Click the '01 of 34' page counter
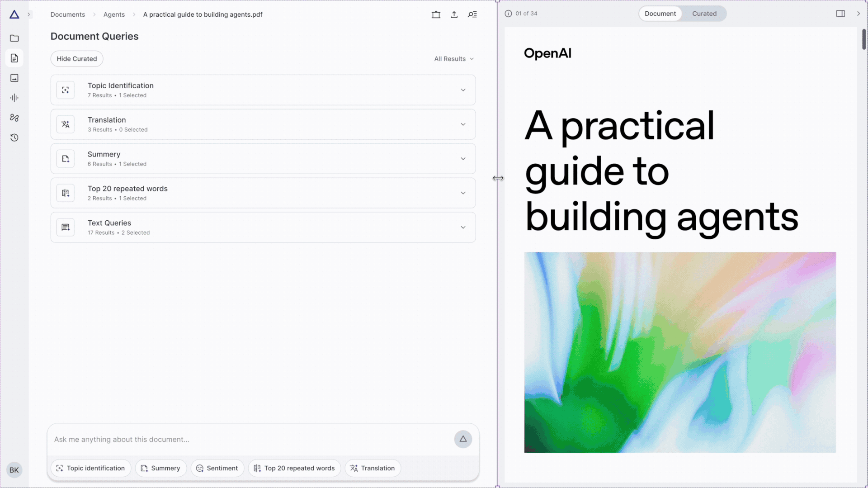Image resolution: width=868 pixels, height=488 pixels. pos(526,14)
